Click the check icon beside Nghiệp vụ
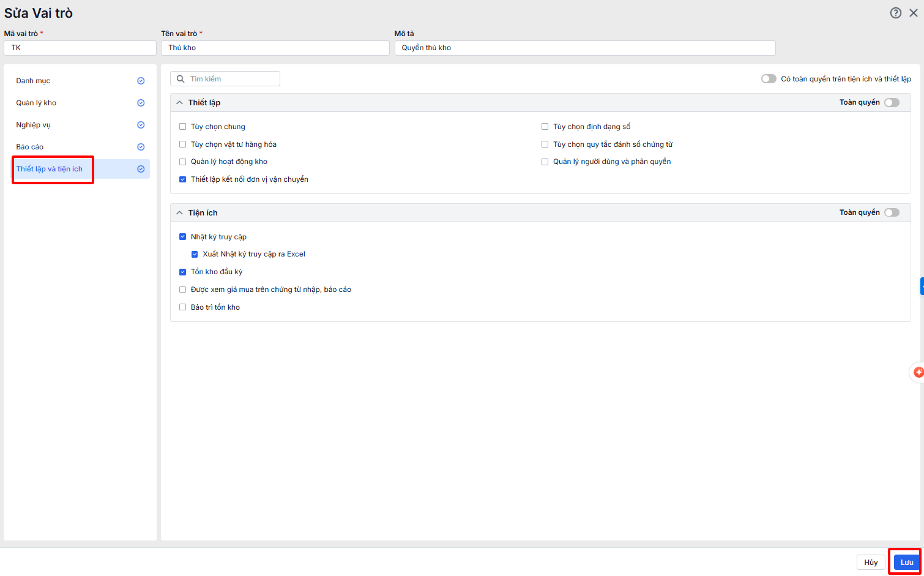 tap(141, 125)
